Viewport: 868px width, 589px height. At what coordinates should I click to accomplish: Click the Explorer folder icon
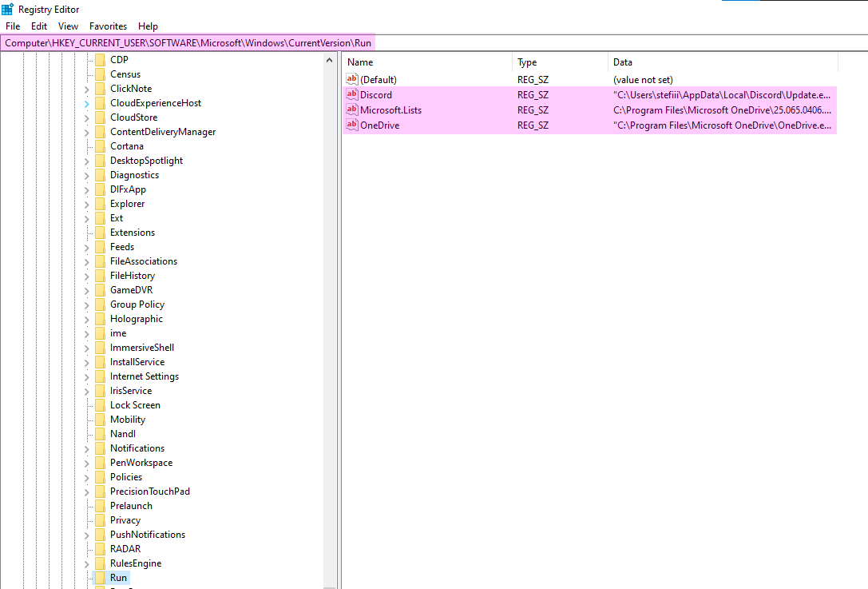100,203
